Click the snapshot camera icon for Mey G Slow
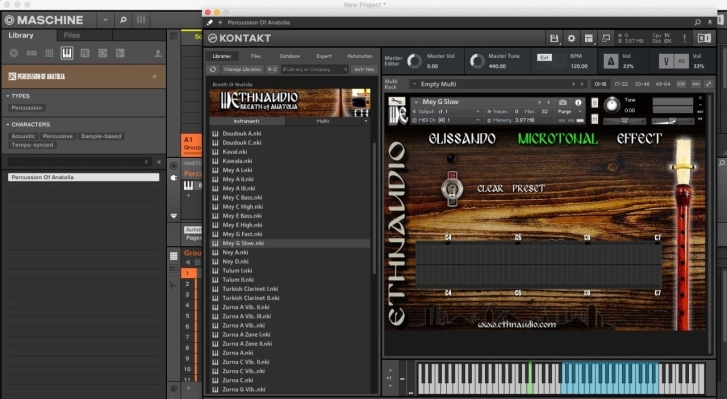This screenshot has width=727, height=399. pos(563,102)
